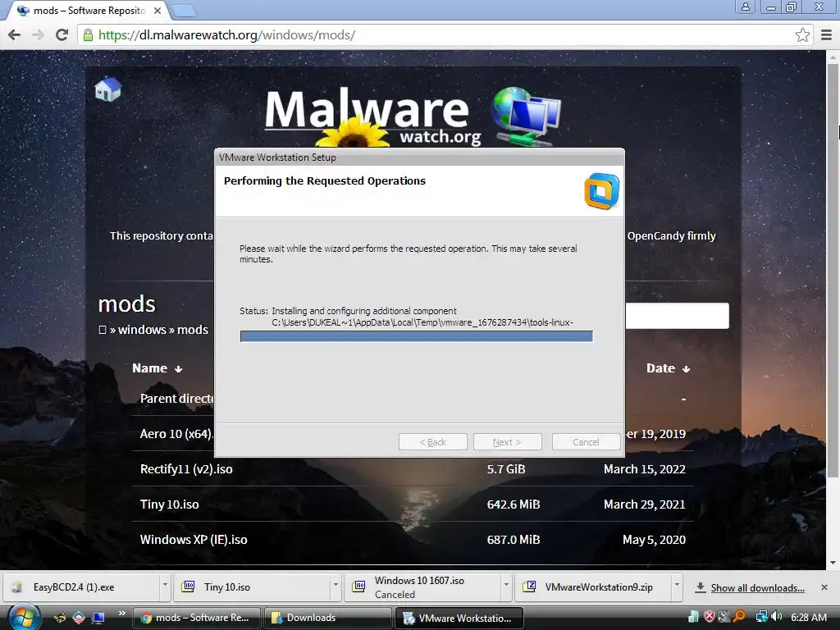The height and width of the screenshot is (630, 840).
Task: Open the Chrome hamburger menu
Action: coord(826,35)
